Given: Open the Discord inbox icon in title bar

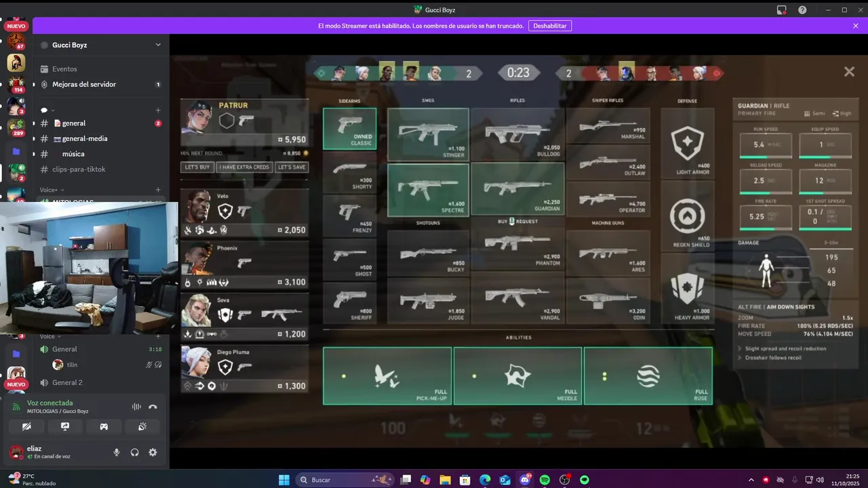Looking at the screenshot, I should 782,9.
